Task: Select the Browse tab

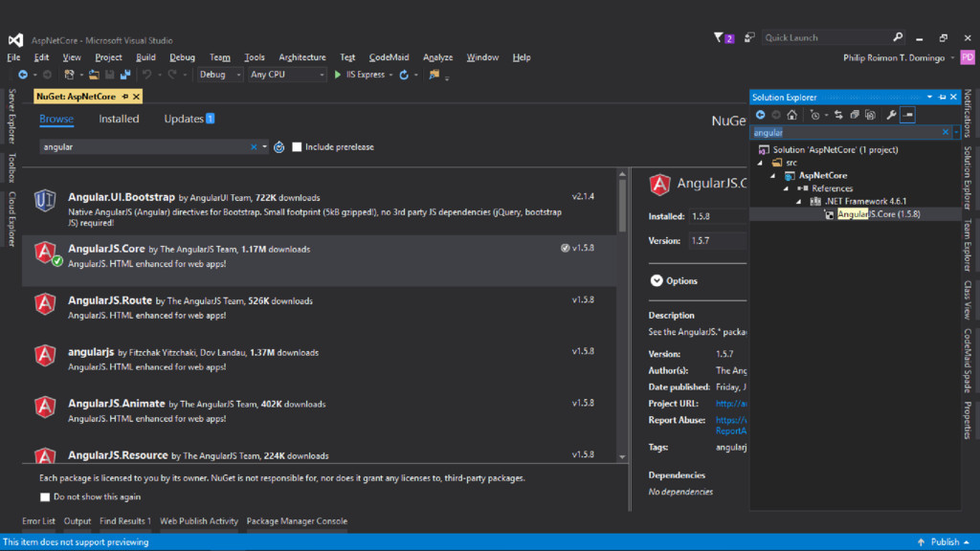Action: 56,119
